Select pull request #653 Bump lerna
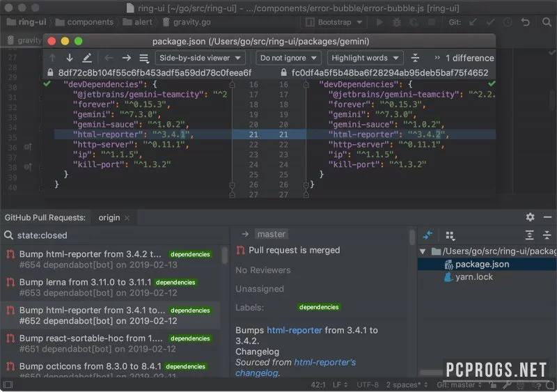 coord(110,288)
